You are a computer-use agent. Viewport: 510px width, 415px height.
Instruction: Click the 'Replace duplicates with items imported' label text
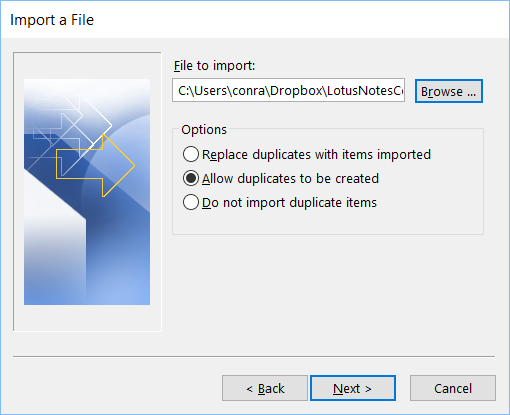pos(316,155)
